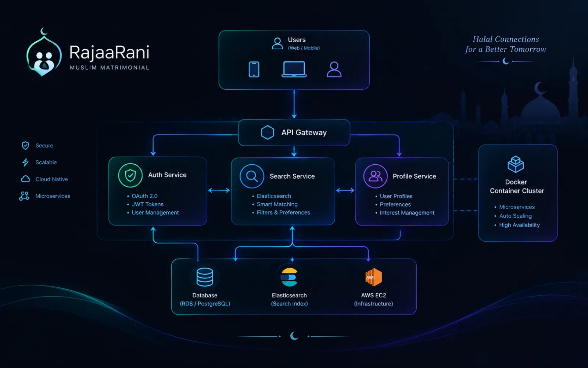Click the 'Interest Management' bullet item
This screenshot has height=368, width=588.
coord(407,213)
